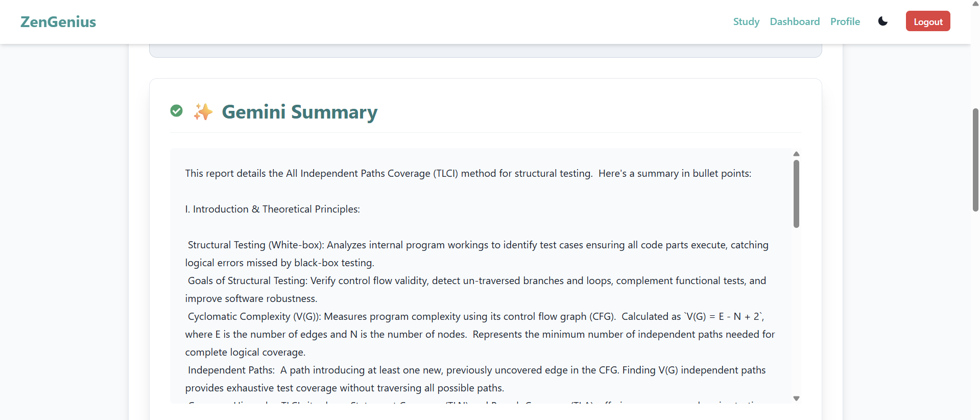This screenshot has height=420, width=980.
Task: Click the summary panel scrollbar thumb
Action: point(796,194)
